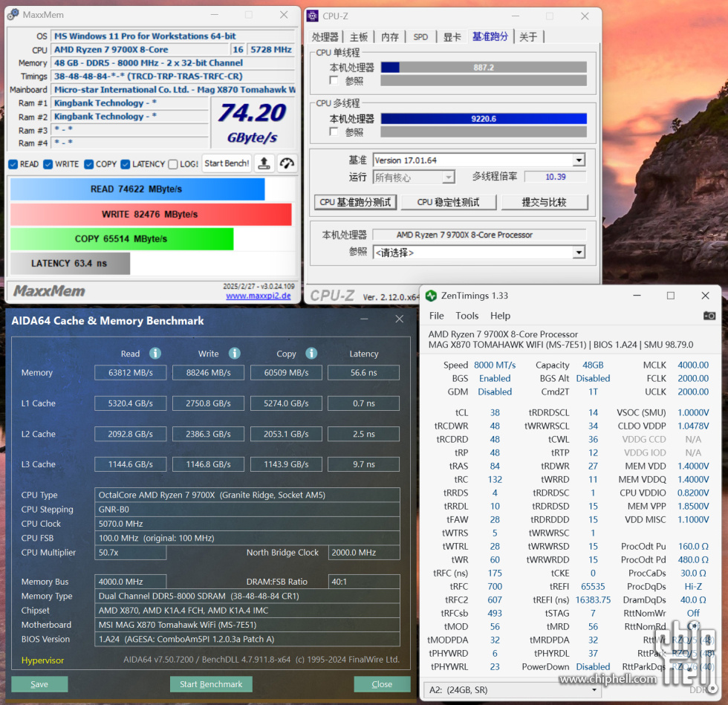728x705 pixels.
Task: Click the Memory Read 63812 MB/s field
Action: tap(131, 372)
